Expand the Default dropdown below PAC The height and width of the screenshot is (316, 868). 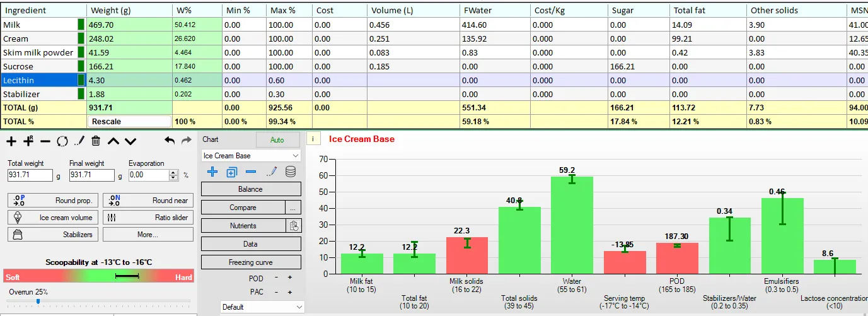pyautogui.click(x=262, y=307)
